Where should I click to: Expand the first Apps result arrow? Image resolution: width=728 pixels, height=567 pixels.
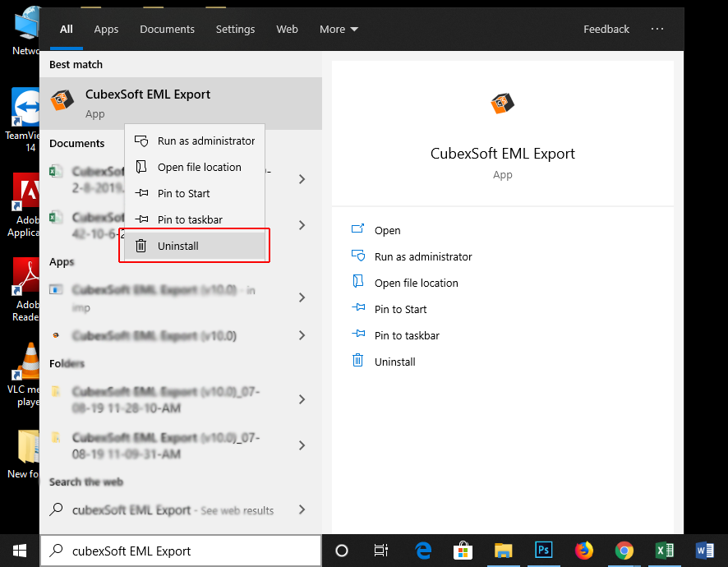302,297
